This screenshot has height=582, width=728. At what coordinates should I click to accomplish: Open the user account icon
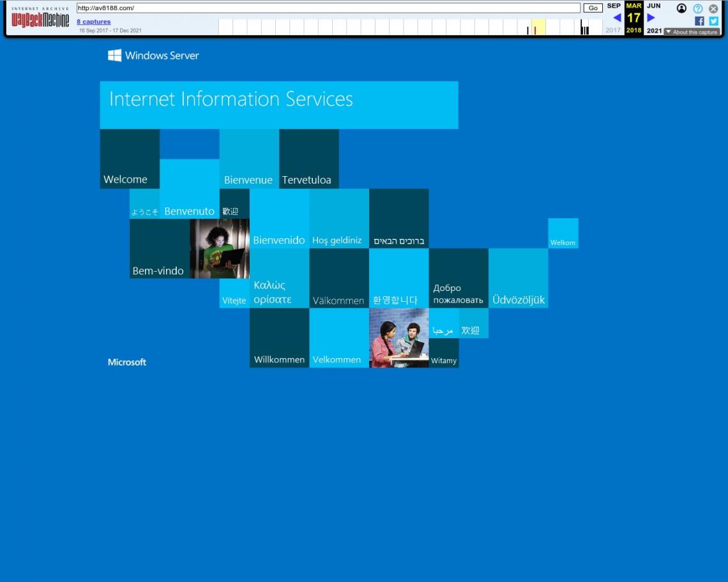681,8
